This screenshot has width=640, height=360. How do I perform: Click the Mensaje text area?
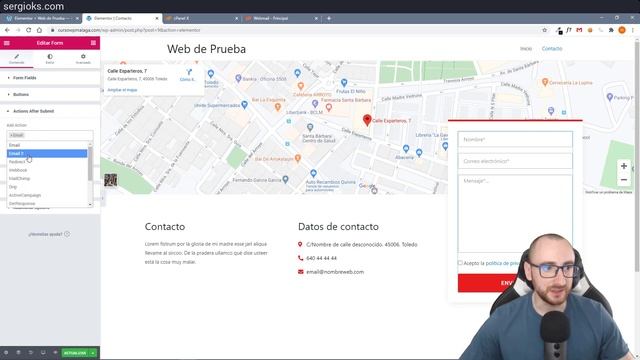[x=515, y=214]
